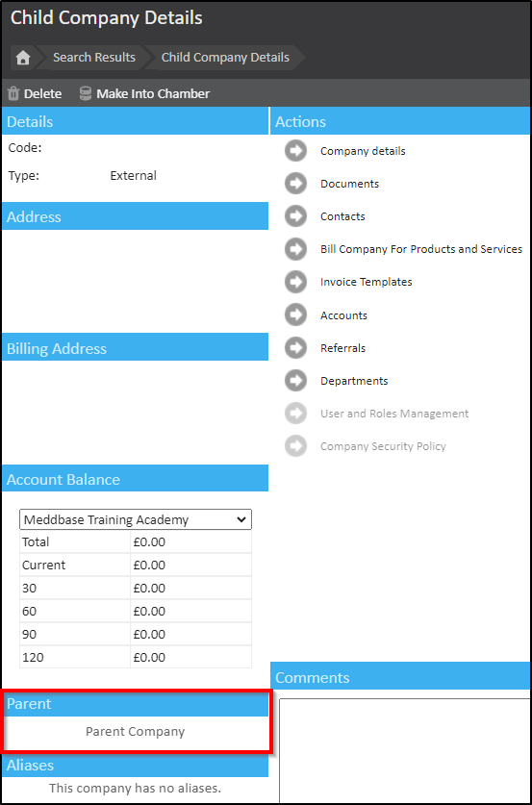Click the Delete button label
This screenshot has width=532, height=805.
pos(42,94)
